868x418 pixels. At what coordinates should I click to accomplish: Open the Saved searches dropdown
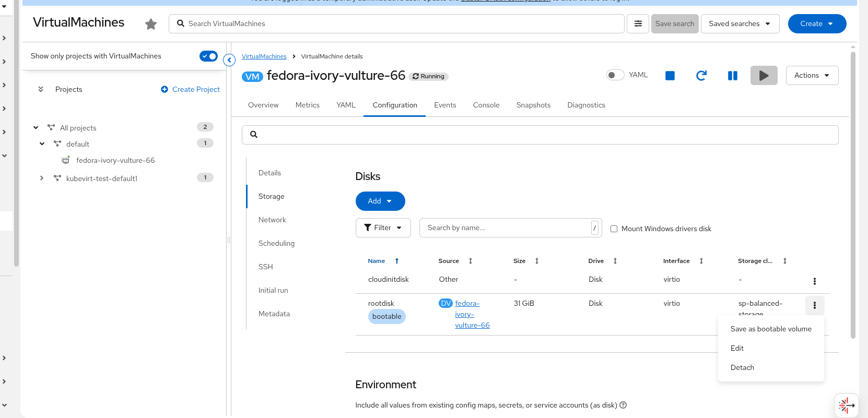(740, 23)
